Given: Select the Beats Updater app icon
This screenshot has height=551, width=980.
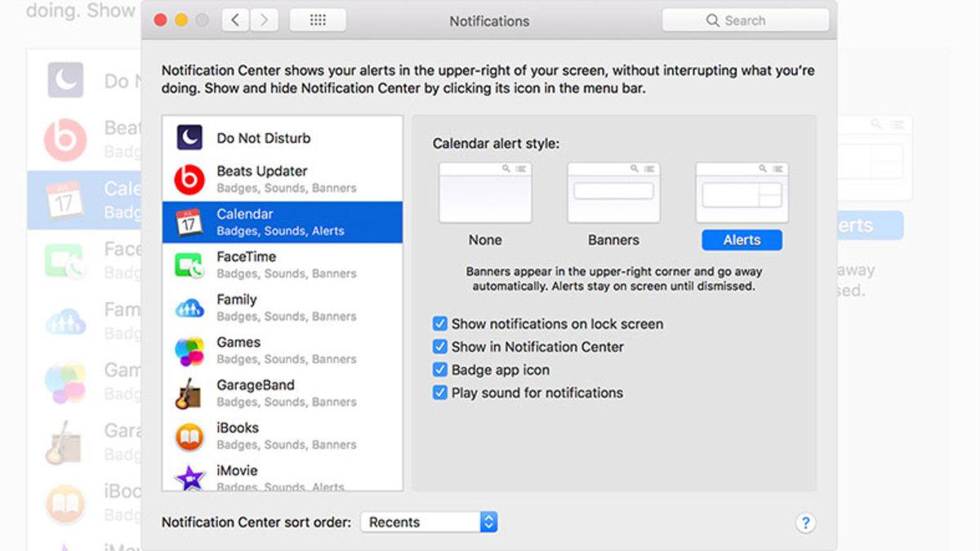Looking at the screenshot, I should tap(189, 180).
